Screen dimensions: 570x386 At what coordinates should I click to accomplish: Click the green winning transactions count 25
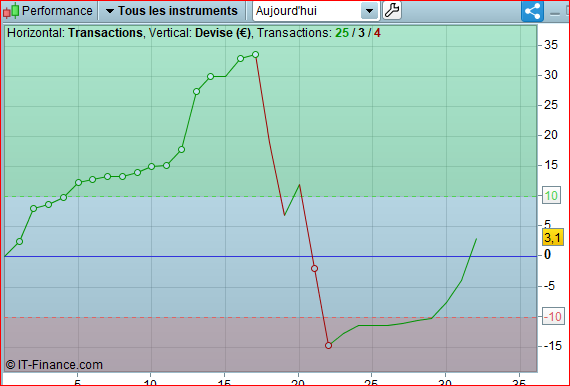pos(342,33)
